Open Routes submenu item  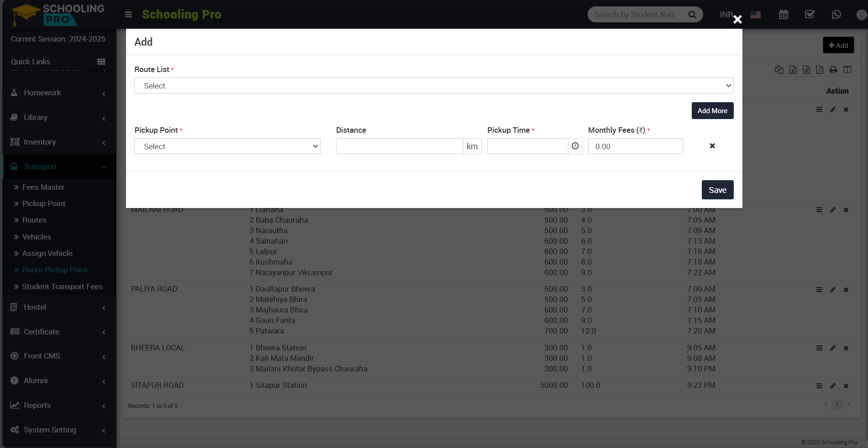coord(34,220)
